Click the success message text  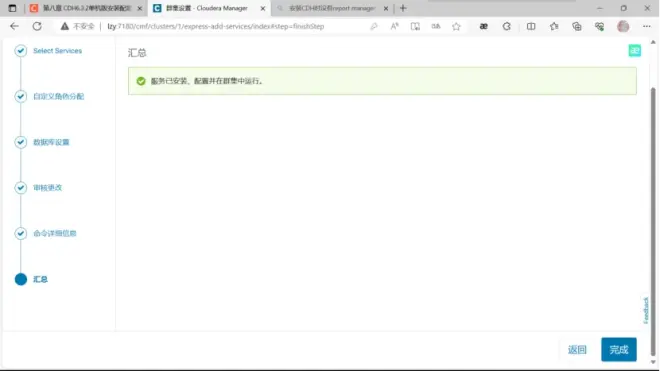[207, 81]
